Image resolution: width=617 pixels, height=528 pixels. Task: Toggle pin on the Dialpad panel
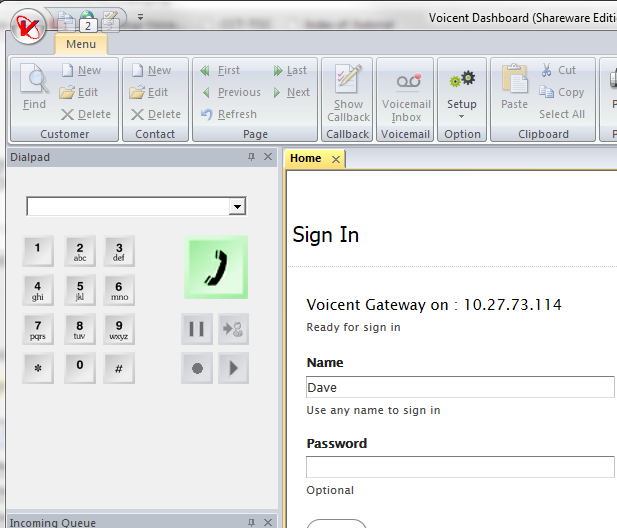click(251, 157)
